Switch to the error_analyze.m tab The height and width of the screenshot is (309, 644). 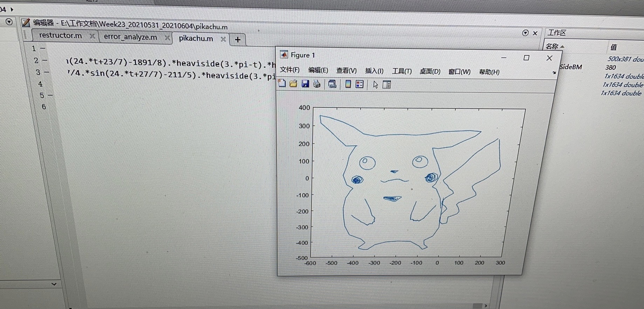[x=130, y=37]
